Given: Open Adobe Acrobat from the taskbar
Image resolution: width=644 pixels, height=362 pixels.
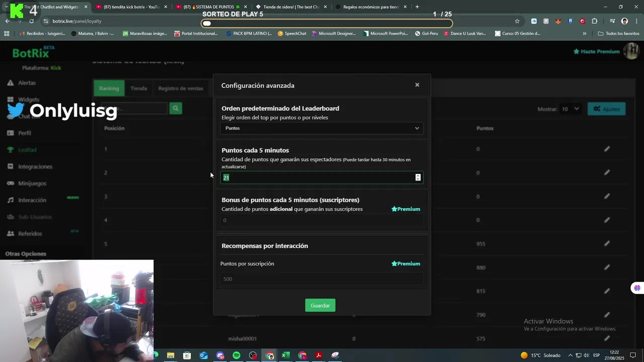Looking at the screenshot, I should pos(318,355).
